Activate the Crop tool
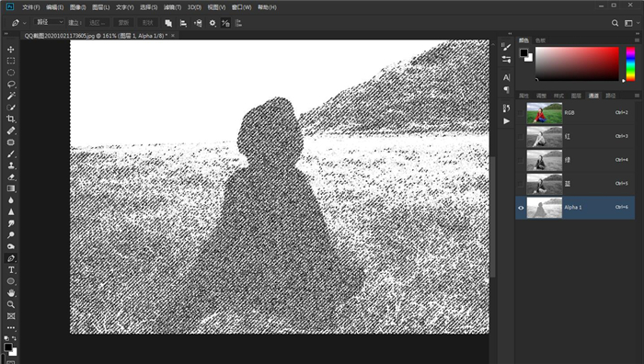 [x=11, y=119]
